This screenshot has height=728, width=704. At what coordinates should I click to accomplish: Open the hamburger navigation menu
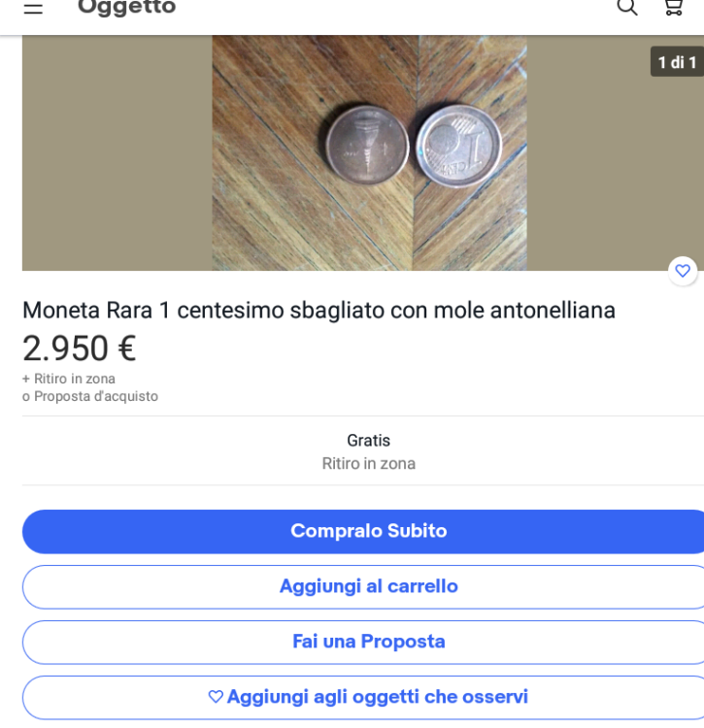pyautogui.click(x=33, y=8)
